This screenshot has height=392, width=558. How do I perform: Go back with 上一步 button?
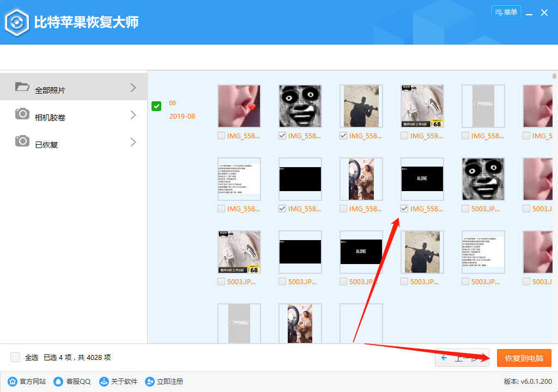coord(462,358)
